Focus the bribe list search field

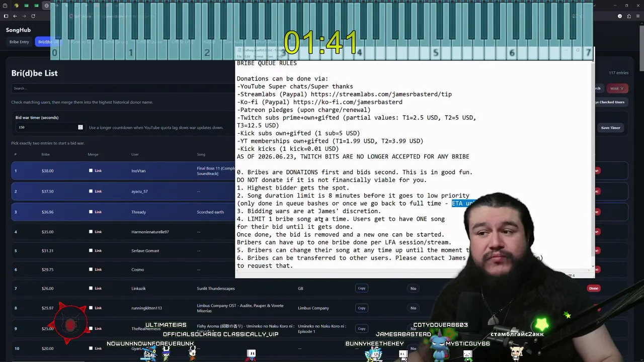click(x=123, y=88)
